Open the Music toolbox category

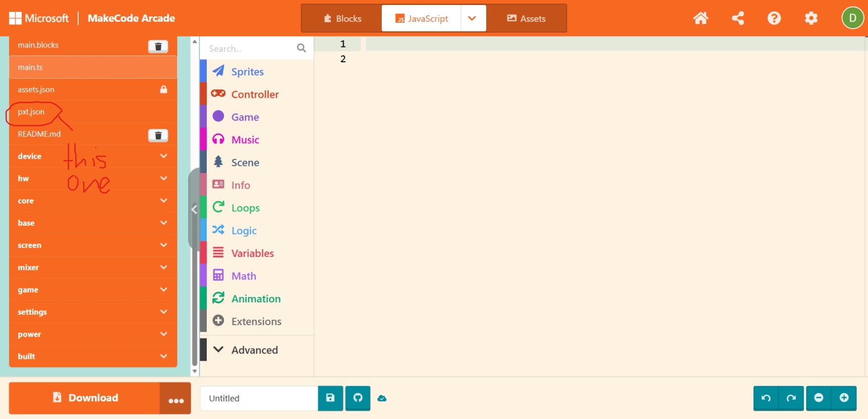257,140
